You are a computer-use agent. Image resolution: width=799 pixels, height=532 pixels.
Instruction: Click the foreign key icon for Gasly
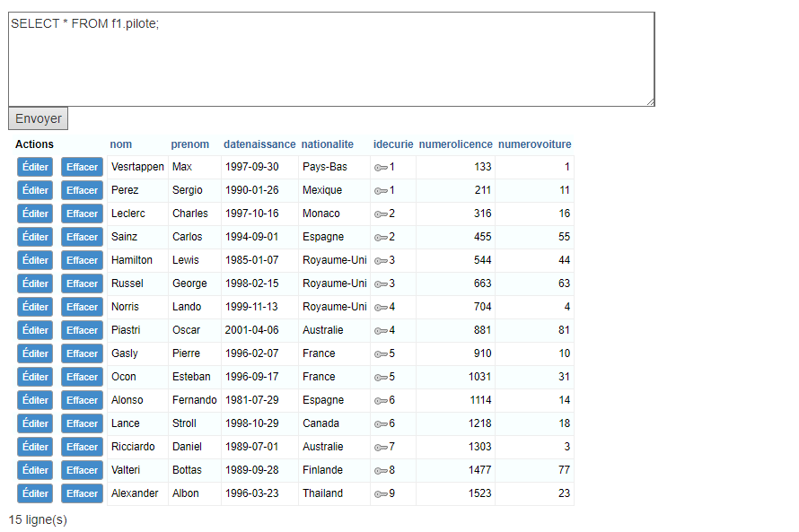pyautogui.click(x=381, y=354)
